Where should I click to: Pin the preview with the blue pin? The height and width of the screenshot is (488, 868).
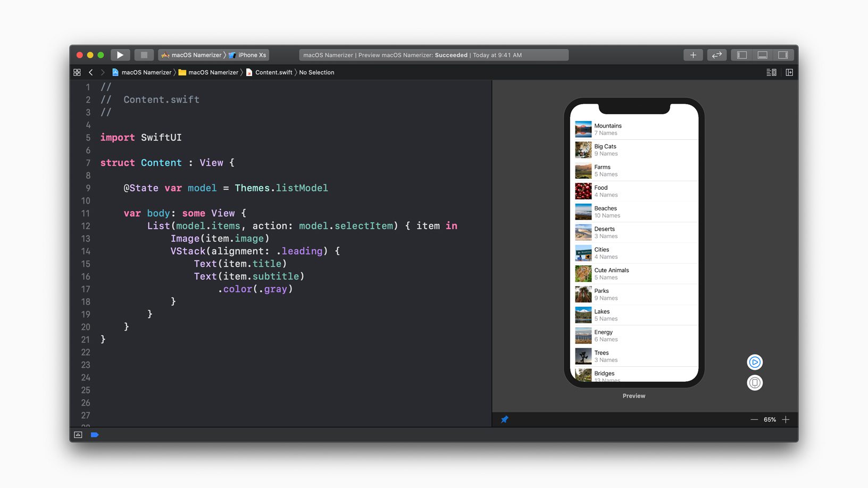[x=504, y=419]
